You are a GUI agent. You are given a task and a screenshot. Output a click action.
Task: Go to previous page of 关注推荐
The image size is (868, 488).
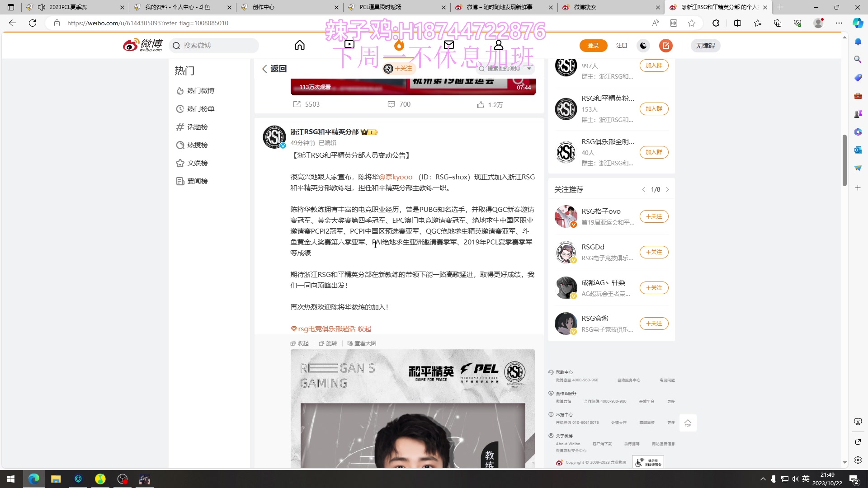[643, 190]
